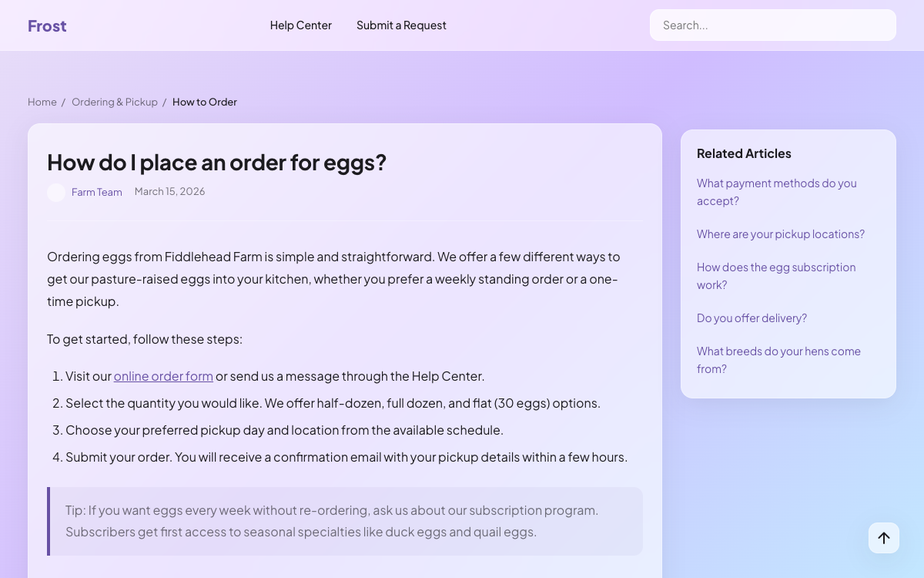This screenshot has height=578, width=924.
Task: Click the scroll-to-top arrow button
Action: coord(884,538)
